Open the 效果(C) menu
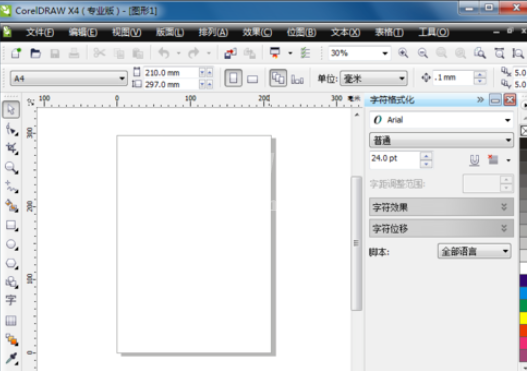The height and width of the screenshot is (371, 527). tap(257, 32)
